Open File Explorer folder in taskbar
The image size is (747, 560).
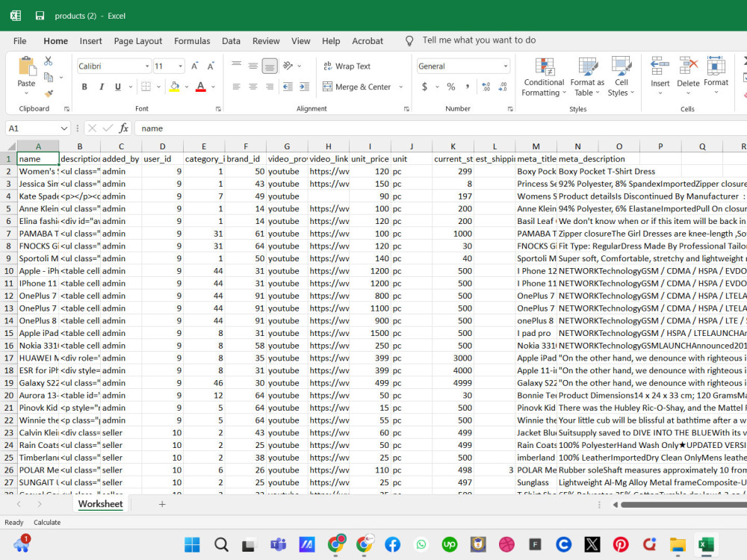678,544
